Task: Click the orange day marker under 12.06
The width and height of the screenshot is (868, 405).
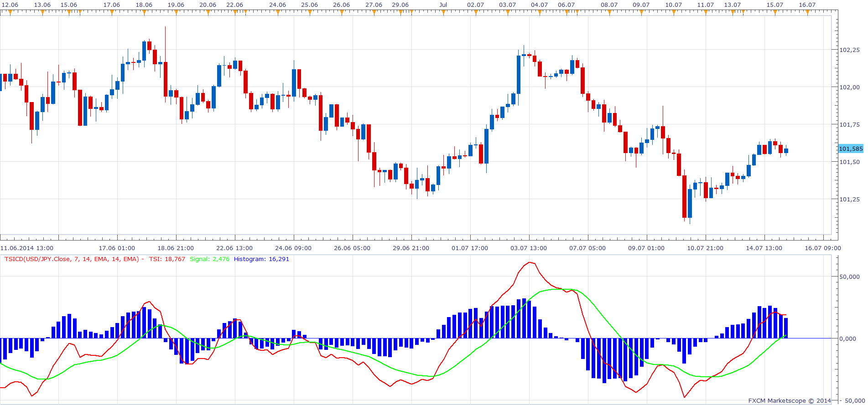Action: (10, 13)
